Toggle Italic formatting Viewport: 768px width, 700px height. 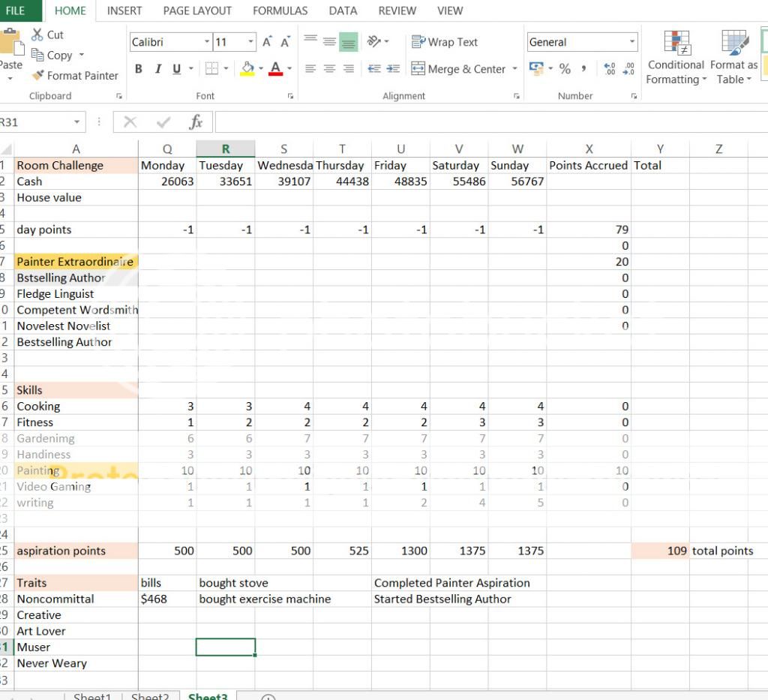(x=157, y=69)
